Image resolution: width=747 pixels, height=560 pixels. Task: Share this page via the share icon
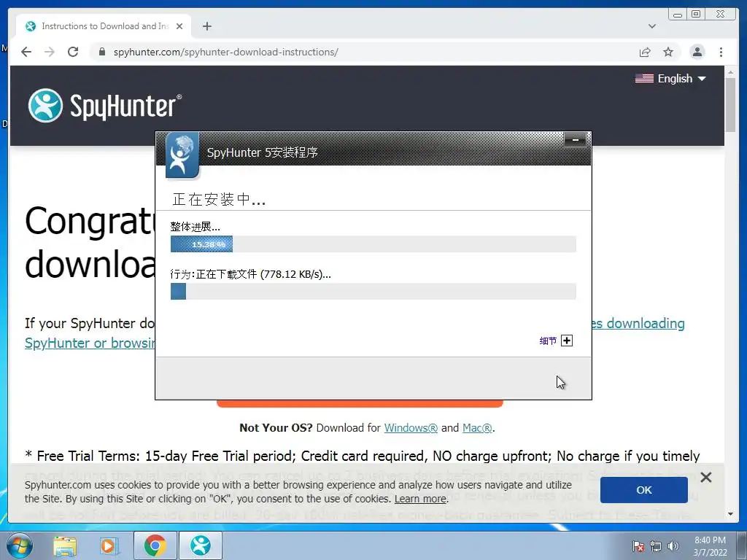click(x=645, y=52)
